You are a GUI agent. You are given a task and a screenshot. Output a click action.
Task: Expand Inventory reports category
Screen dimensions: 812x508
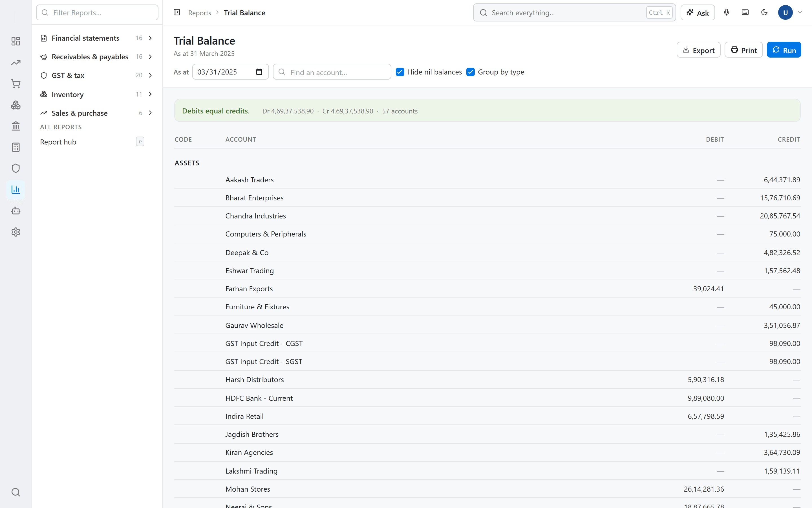coord(97,95)
